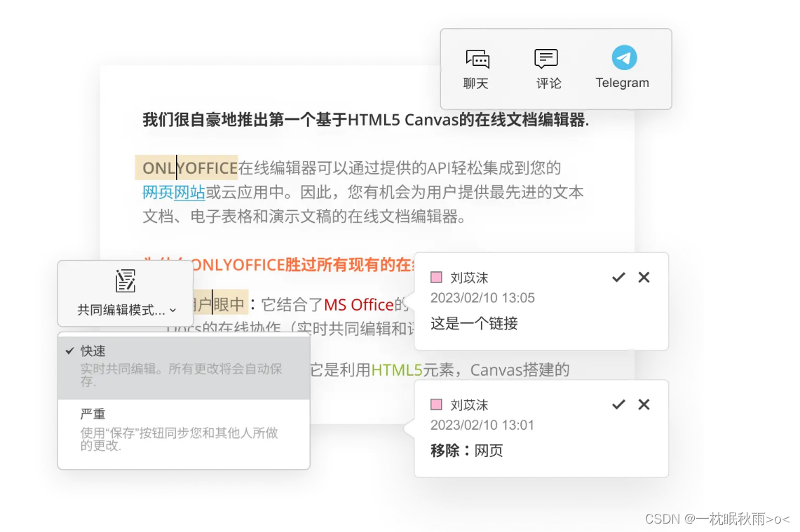Screen dimensions: 800x532
Task: Open the 聊天 chat icon
Action: click(x=477, y=59)
